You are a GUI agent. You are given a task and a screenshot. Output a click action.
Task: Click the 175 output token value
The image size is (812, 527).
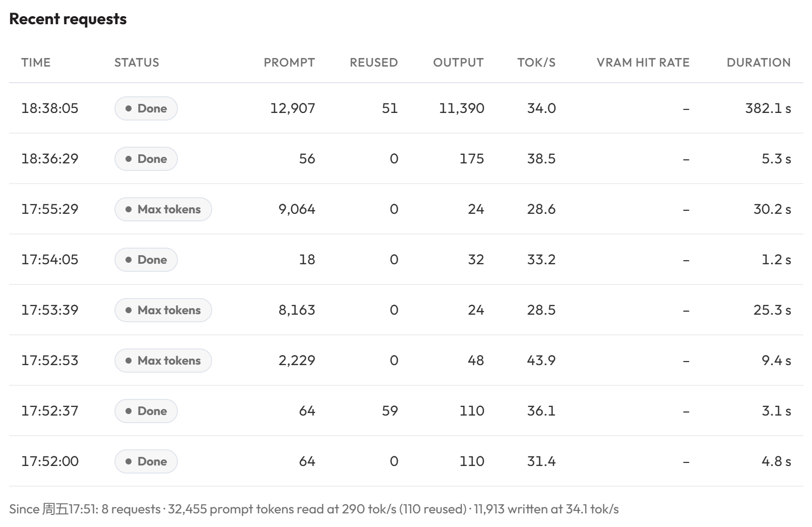472,159
